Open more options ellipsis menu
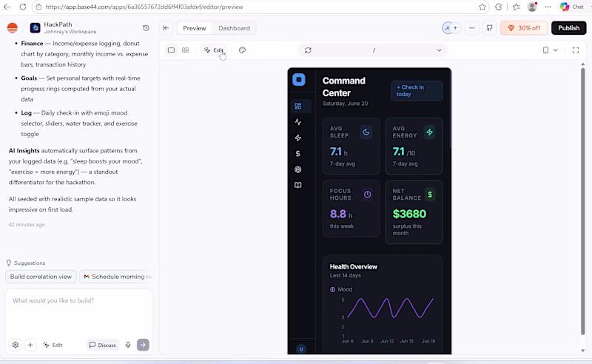The image size is (592, 364). pyautogui.click(x=472, y=28)
